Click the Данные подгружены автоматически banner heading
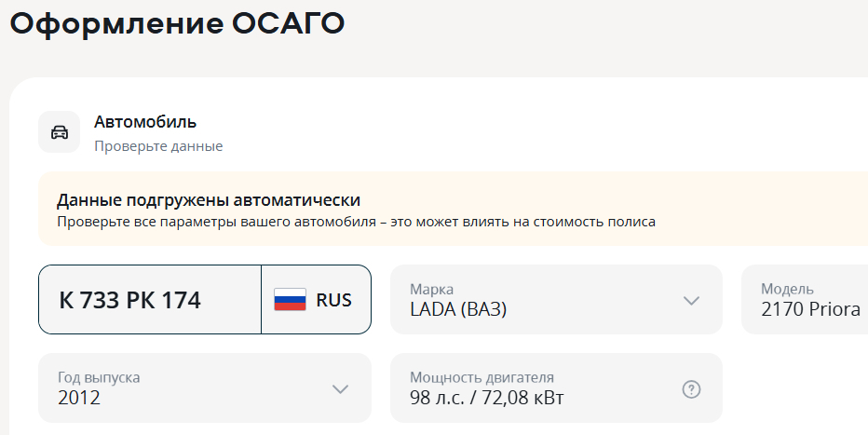 (x=209, y=200)
